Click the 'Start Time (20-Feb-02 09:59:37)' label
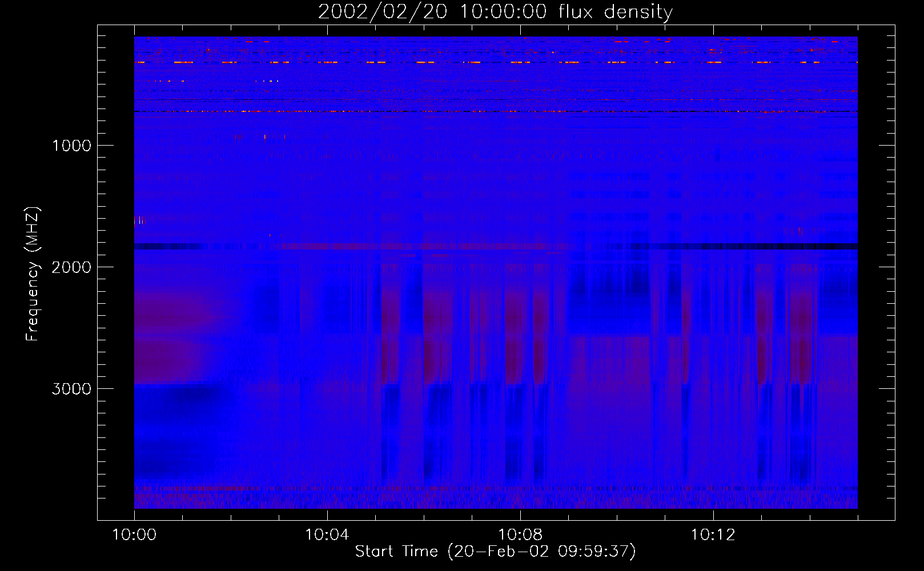 pos(495,552)
